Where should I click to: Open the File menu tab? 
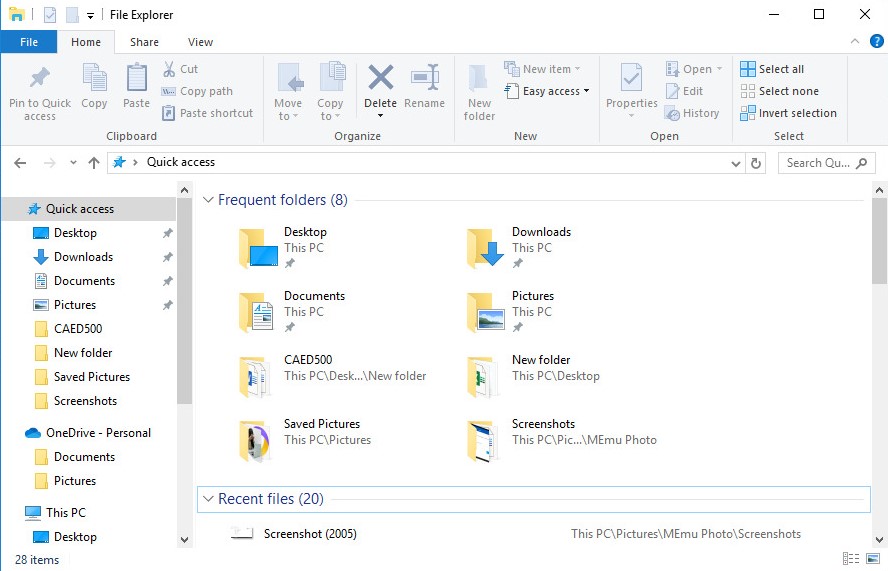tap(29, 42)
